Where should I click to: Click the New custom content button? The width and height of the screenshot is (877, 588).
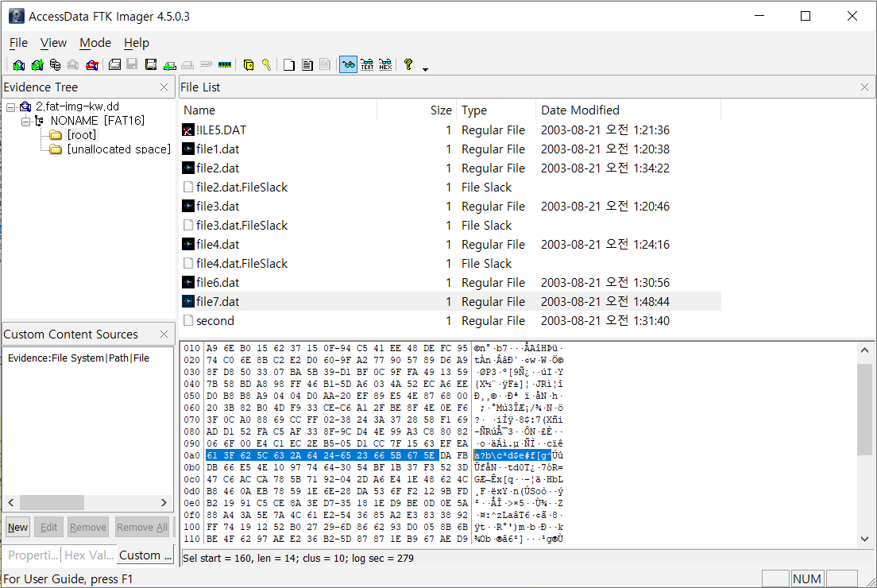18,527
